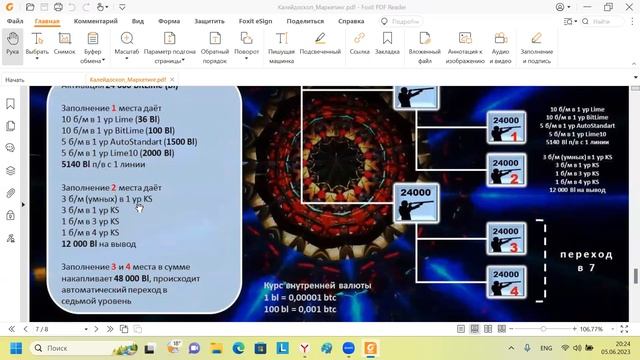Open the Файл menu
640x360 pixels.
click(x=15, y=21)
